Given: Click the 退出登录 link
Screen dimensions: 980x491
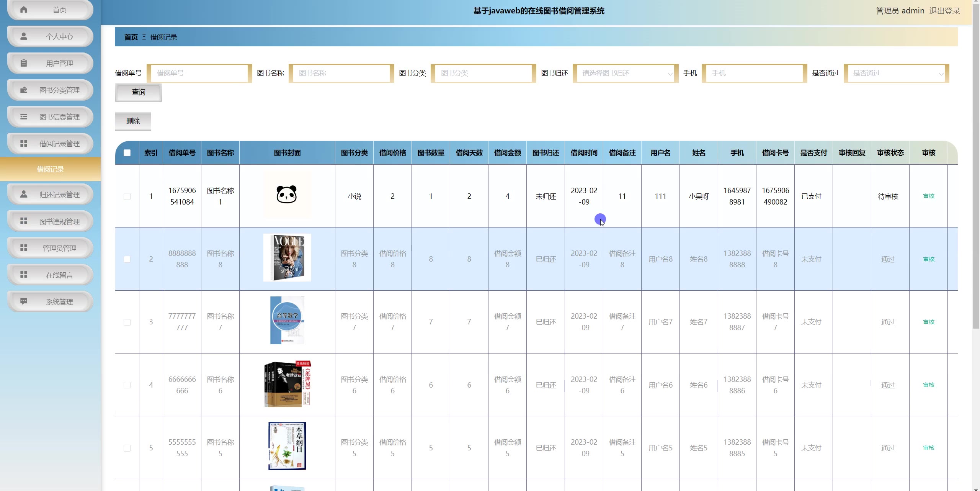Looking at the screenshot, I should point(944,11).
